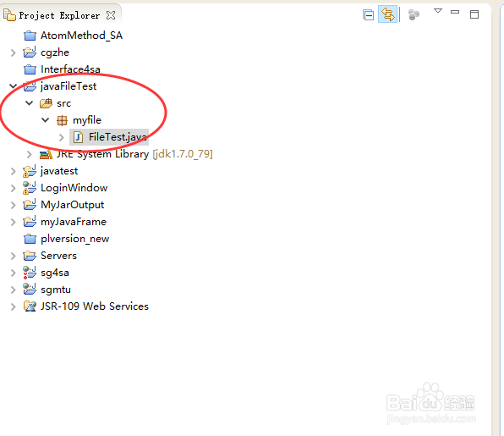Select the MyJarOutput project label

coord(73,205)
